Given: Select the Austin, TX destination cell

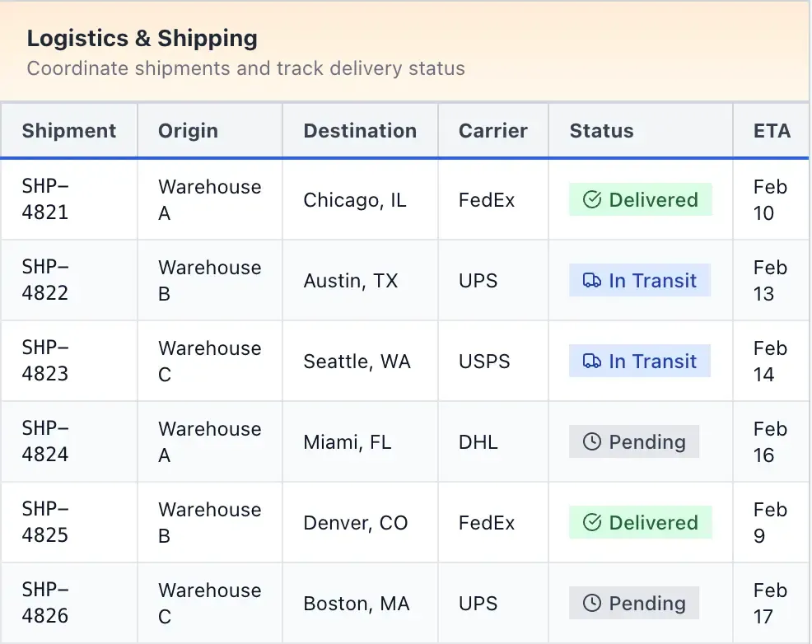Looking at the screenshot, I should 351,281.
